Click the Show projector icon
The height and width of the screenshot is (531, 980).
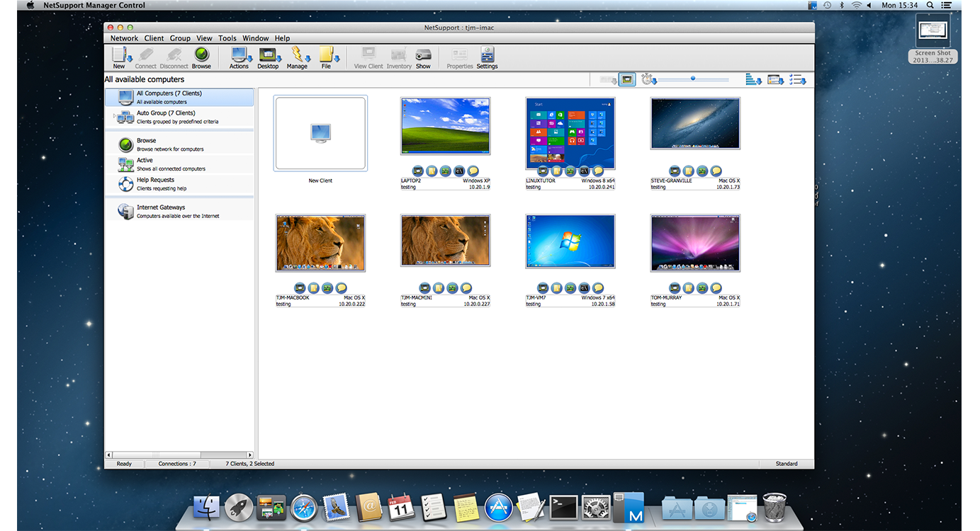pyautogui.click(x=423, y=56)
